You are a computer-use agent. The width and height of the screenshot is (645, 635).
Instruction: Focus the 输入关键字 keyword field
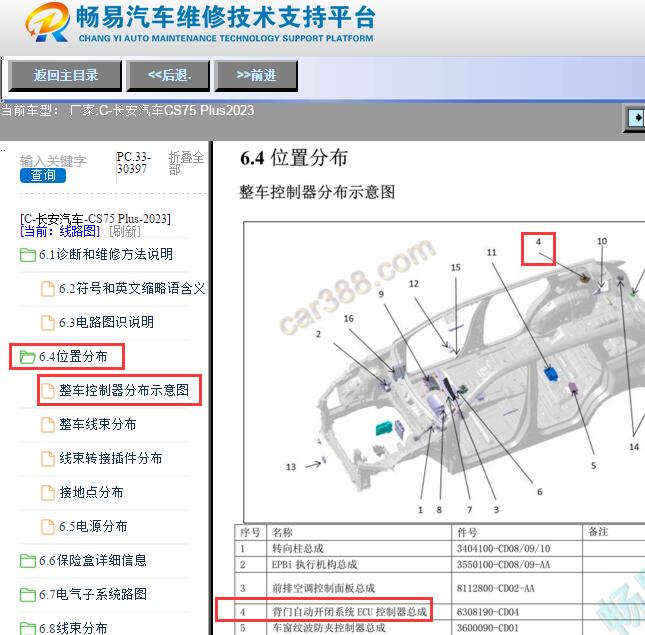[x=53, y=161]
